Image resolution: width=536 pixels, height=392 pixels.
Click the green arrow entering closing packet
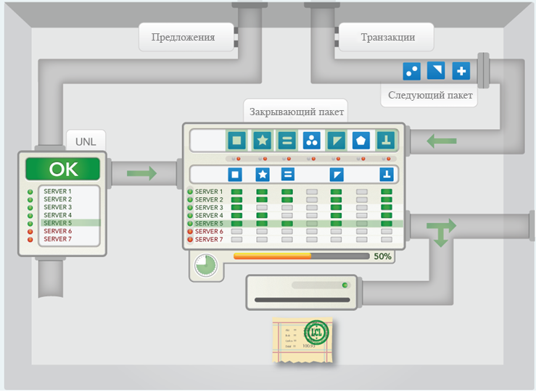click(x=442, y=141)
